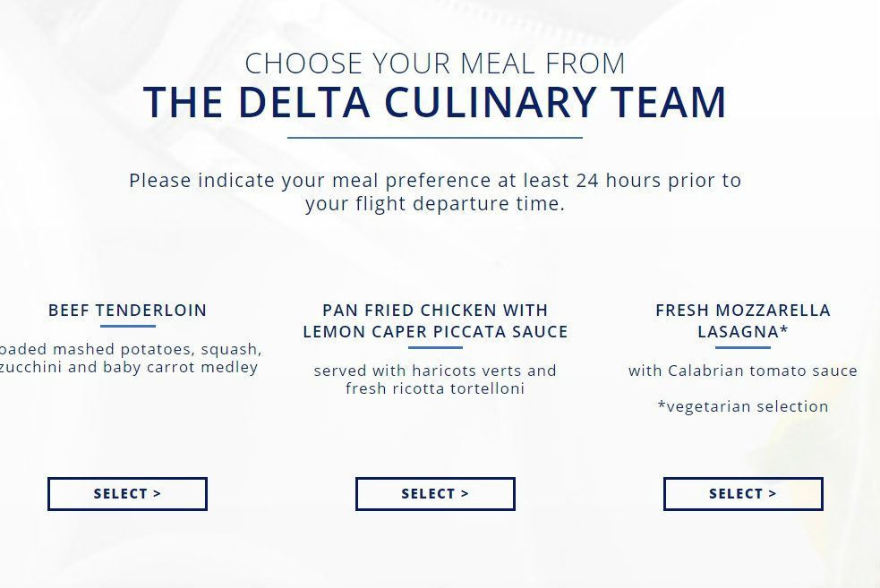Click the Pan Fried Chicken Piccata title

click(435, 321)
